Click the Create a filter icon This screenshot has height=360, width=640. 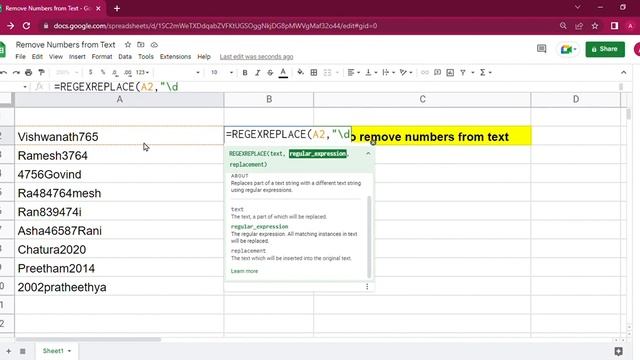click(x=463, y=73)
